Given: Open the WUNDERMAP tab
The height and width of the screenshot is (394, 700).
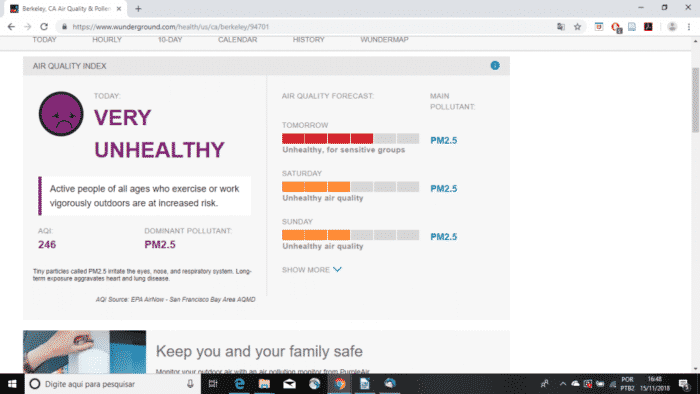Looking at the screenshot, I should coord(384,40).
